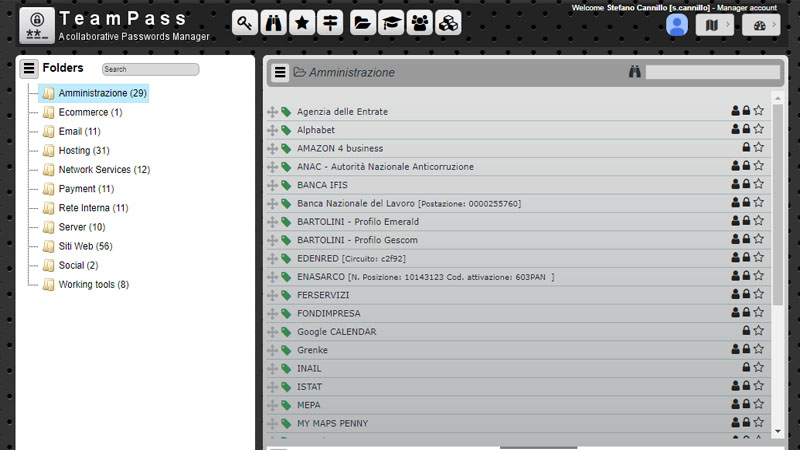Click the stacked cubes toolbar icon
Image resolution: width=800 pixels, height=450 pixels.
(x=449, y=23)
